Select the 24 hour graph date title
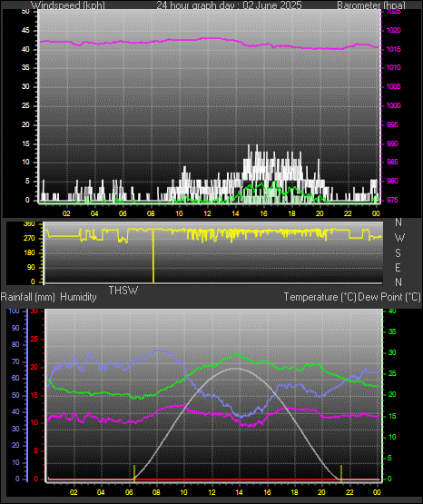Screen dimensions: 423x504 coord(229,5)
